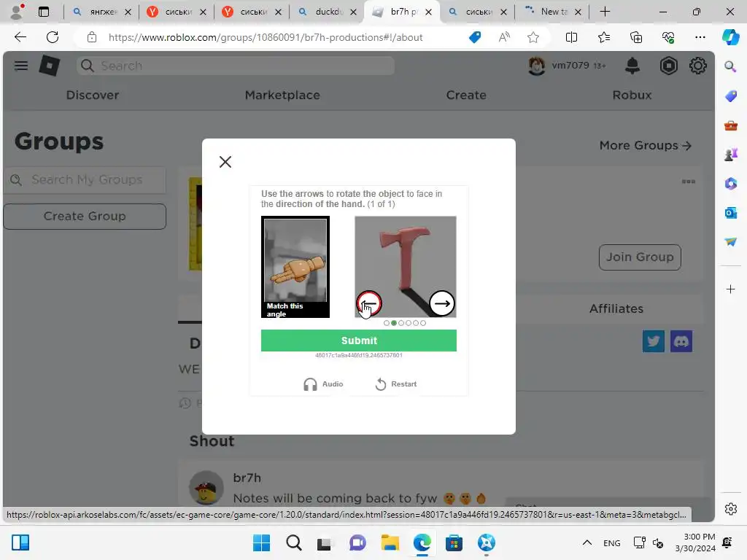Open the Marketplace page
The height and width of the screenshot is (560, 747).
click(x=282, y=95)
